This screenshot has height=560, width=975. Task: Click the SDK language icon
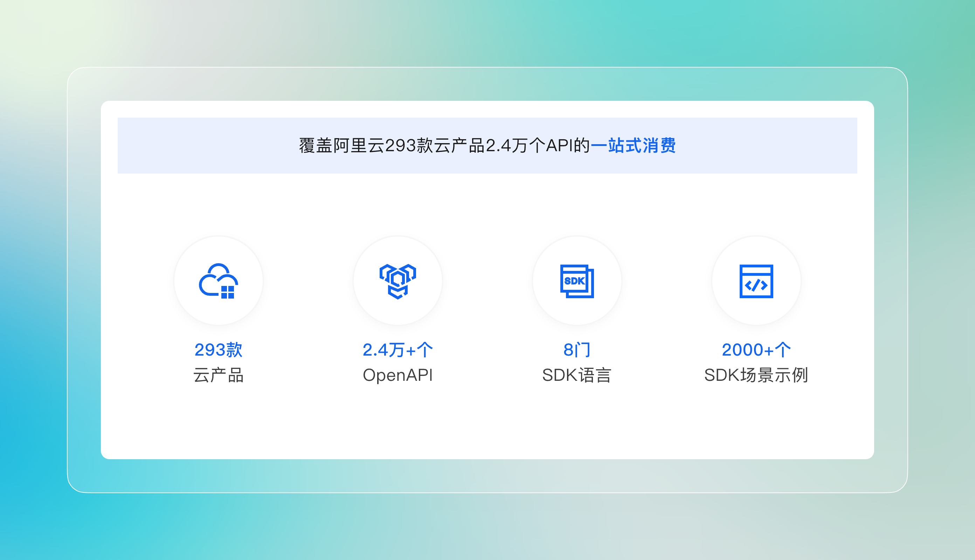577,281
